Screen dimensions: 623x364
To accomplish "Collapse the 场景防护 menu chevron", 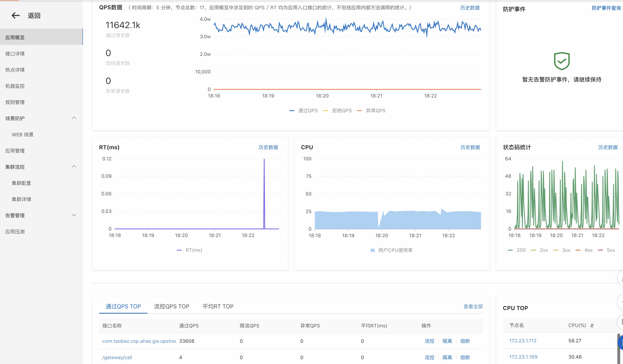I will (x=74, y=118).
